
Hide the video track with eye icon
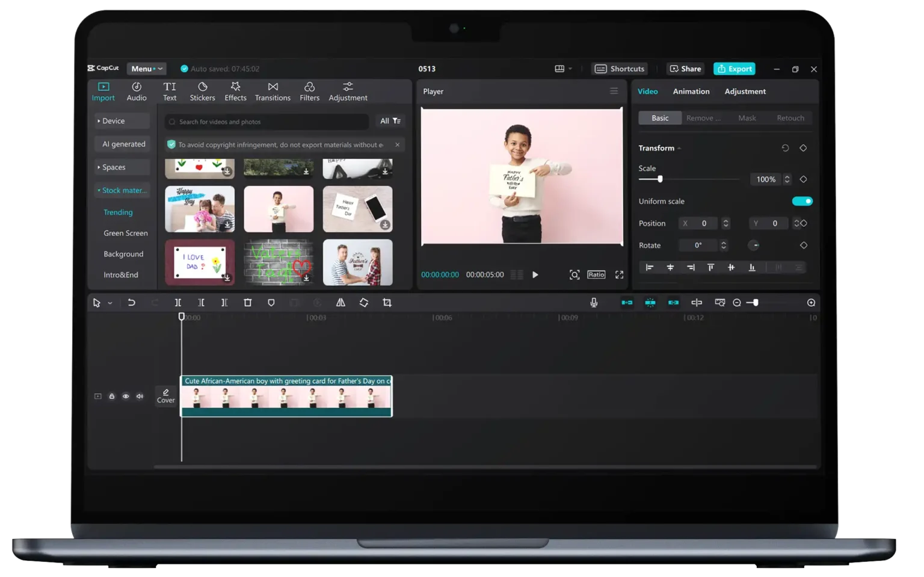click(x=126, y=396)
